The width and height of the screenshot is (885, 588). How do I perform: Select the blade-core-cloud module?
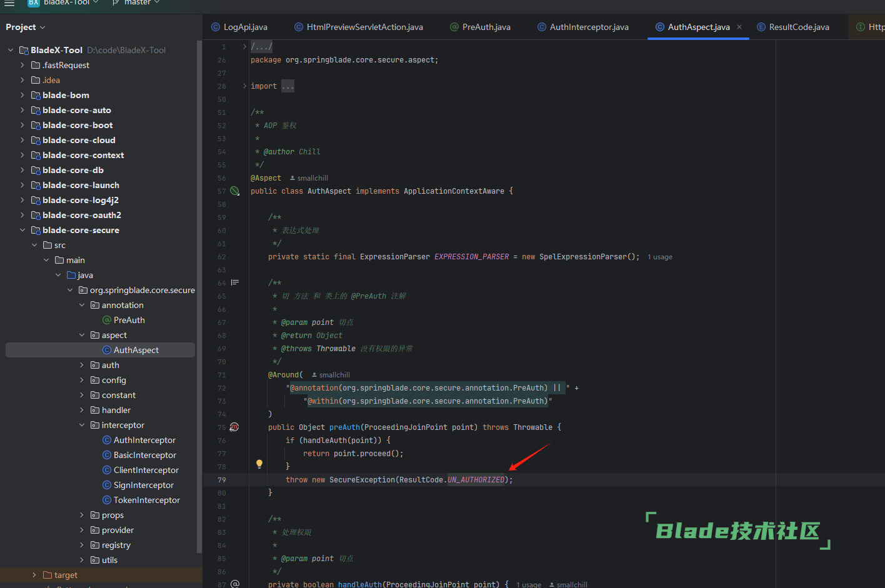click(x=79, y=140)
